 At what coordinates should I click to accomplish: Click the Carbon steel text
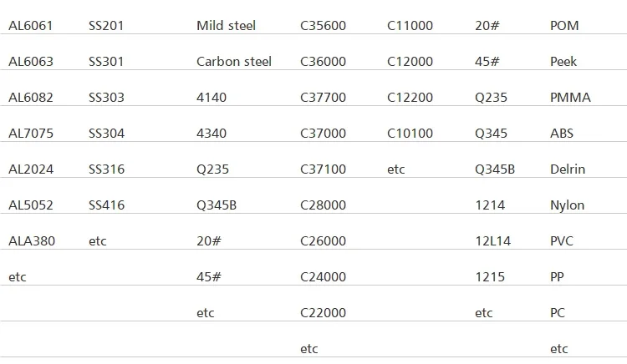coord(234,62)
